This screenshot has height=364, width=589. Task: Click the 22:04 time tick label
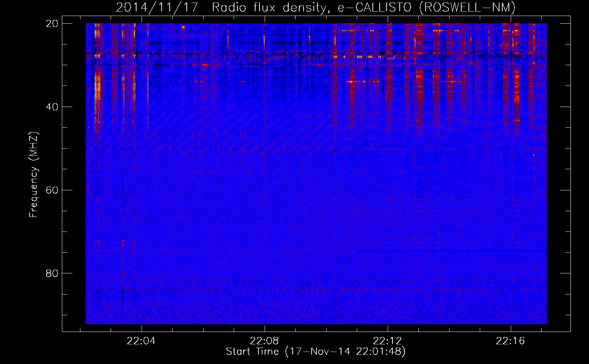141,341
